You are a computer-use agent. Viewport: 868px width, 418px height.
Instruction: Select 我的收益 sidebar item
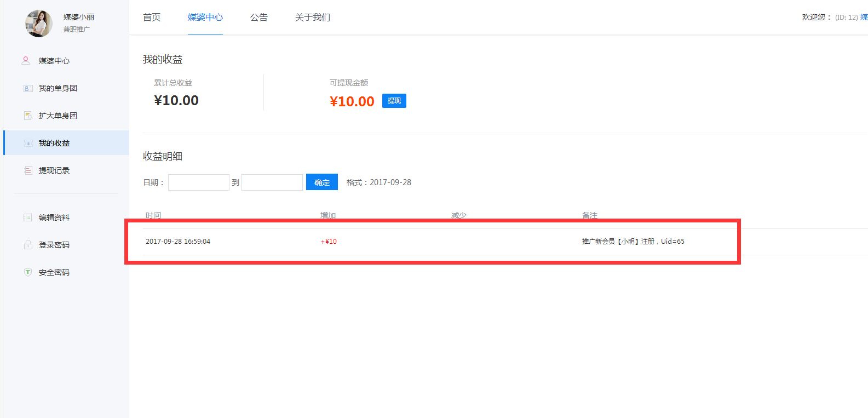[x=66, y=143]
